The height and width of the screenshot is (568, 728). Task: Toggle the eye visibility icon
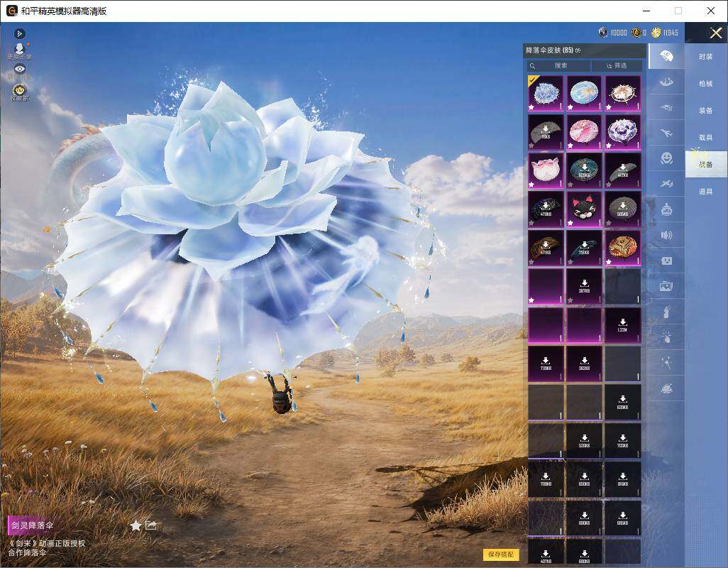click(19, 69)
